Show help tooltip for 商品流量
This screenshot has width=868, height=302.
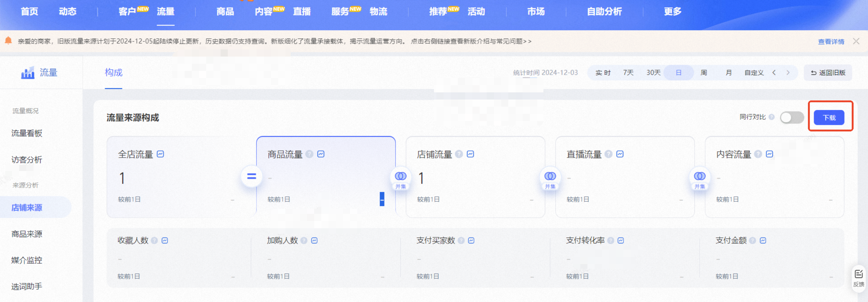click(x=309, y=154)
